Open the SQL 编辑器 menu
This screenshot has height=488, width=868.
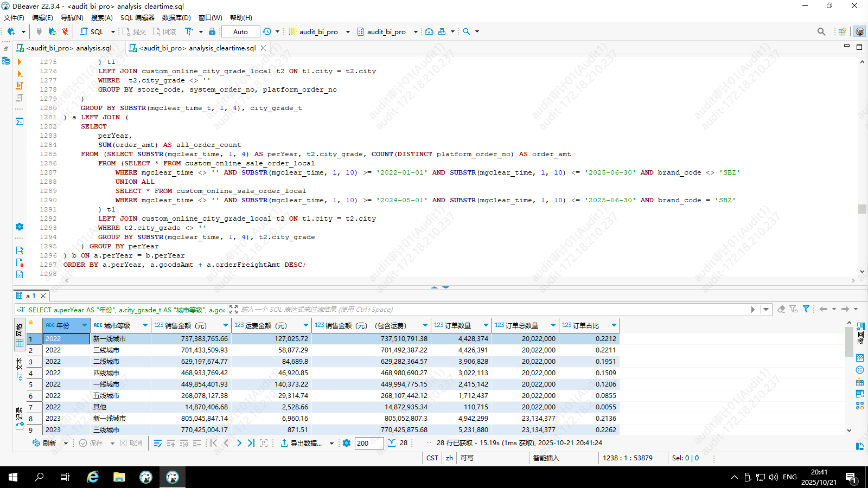[137, 17]
